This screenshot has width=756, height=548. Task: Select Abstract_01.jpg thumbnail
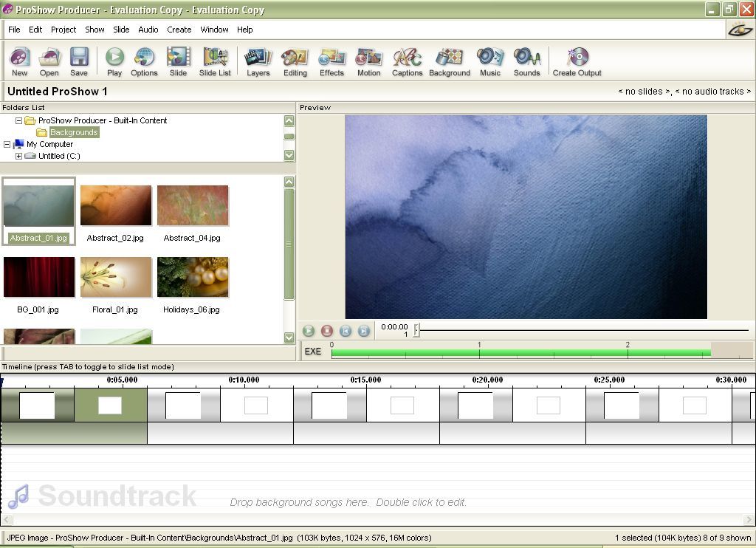tap(39, 206)
